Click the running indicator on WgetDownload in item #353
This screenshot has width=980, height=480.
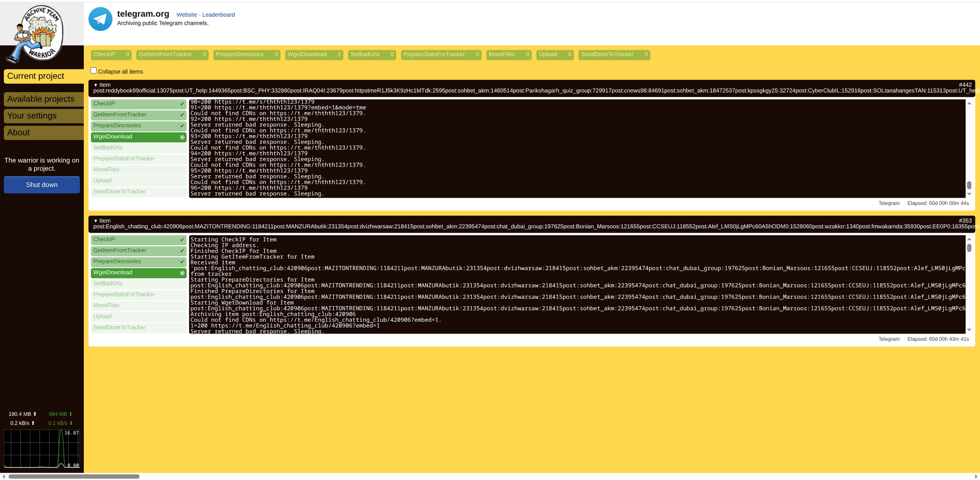(182, 273)
